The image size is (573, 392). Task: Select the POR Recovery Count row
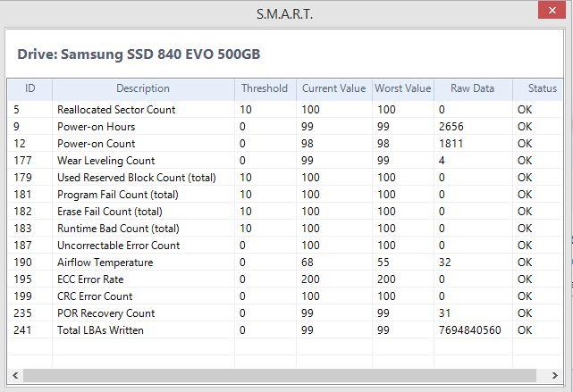285,313
